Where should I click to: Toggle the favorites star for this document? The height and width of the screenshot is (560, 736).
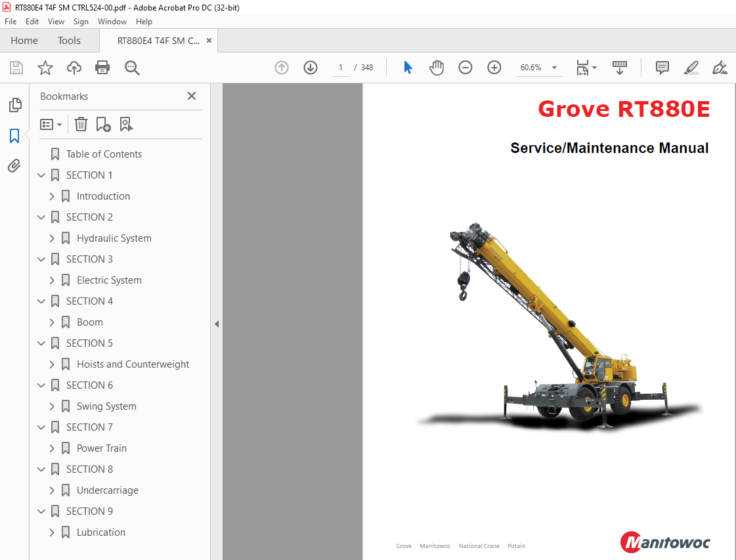(45, 68)
